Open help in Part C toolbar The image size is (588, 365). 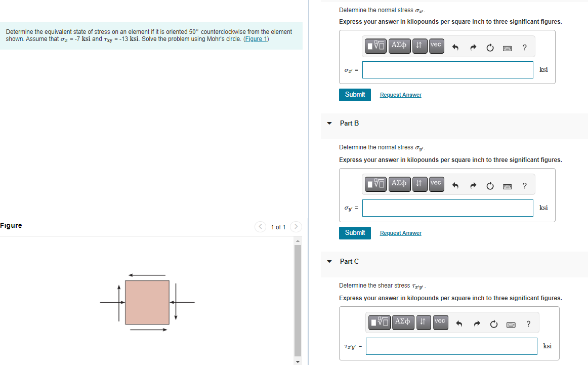click(x=528, y=323)
